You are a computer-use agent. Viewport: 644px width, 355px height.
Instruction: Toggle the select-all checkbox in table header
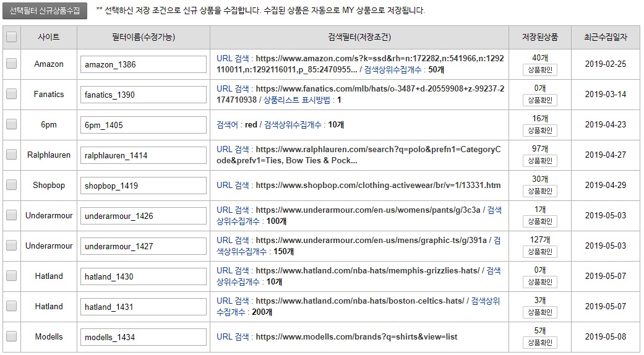click(x=12, y=37)
